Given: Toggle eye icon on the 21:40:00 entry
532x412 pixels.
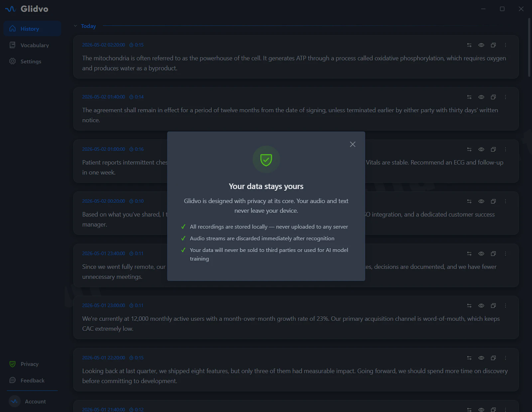Looking at the screenshot, I should (x=481, y=410).
